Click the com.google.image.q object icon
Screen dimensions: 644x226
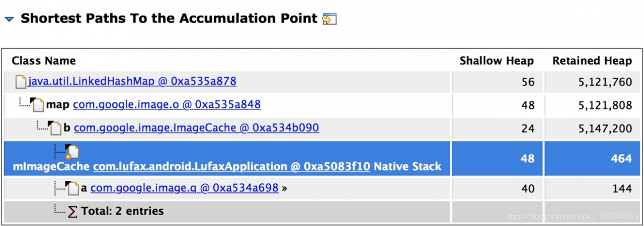(73, 189)
